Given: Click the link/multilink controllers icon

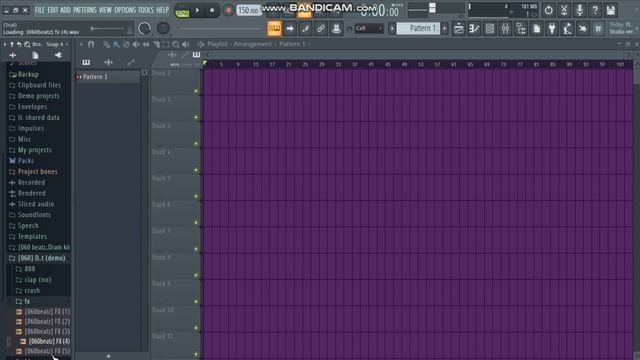Looking at the screenshot, I should tap(321, 29).
